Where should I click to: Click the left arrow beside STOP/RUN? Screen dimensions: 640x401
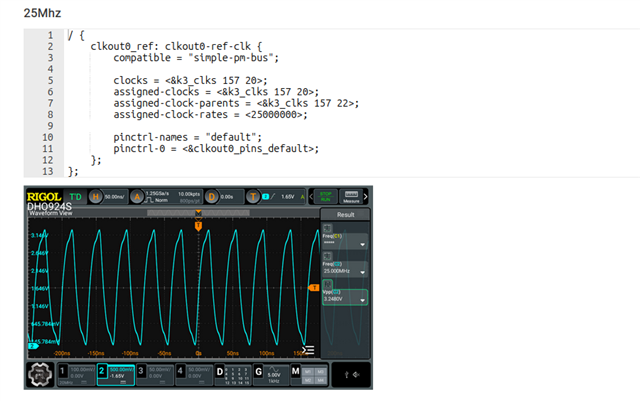pyautogui.click(x=311, y=196)
